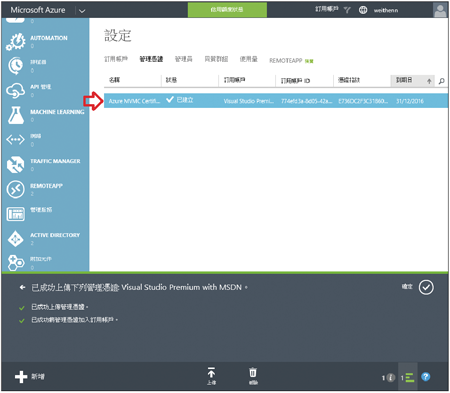This screenshot has height=393, width=450.
Task: Open the Usage tab
Action: 249,59
